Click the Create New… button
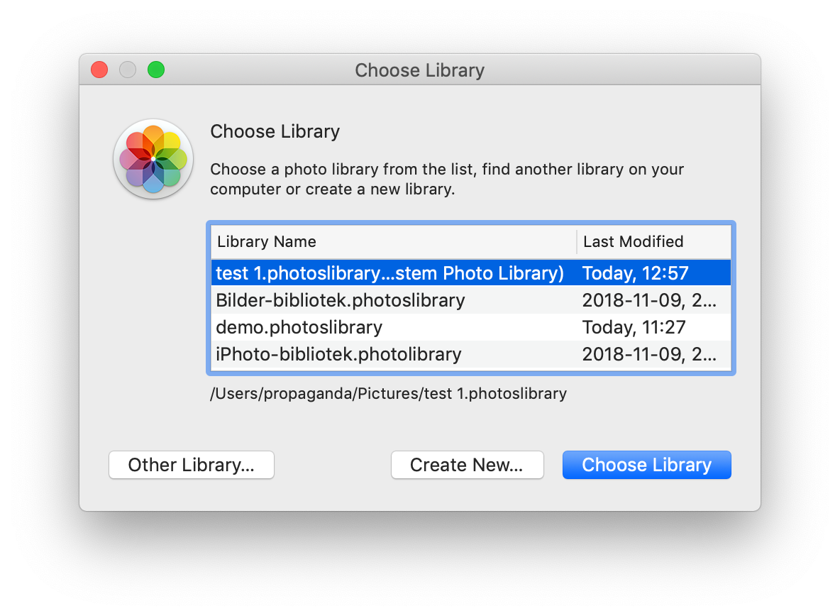840x616 pixels. [x=467, y=464]
